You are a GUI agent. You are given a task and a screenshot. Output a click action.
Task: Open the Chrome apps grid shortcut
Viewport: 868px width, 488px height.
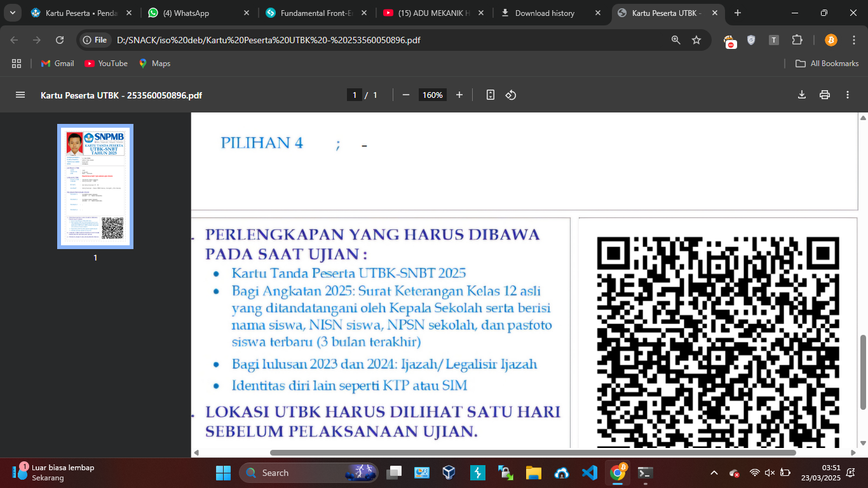coord(17,64)
